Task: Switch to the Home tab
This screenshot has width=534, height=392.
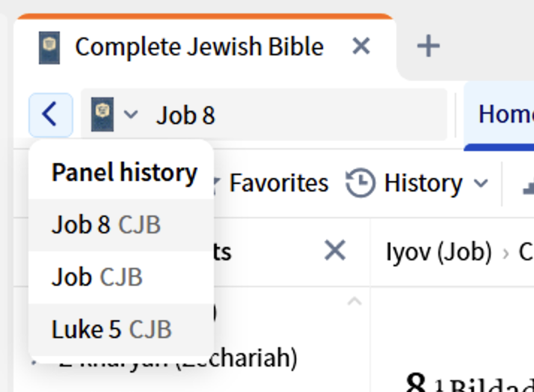Action: pyautogui.click(x=505, y=114)
